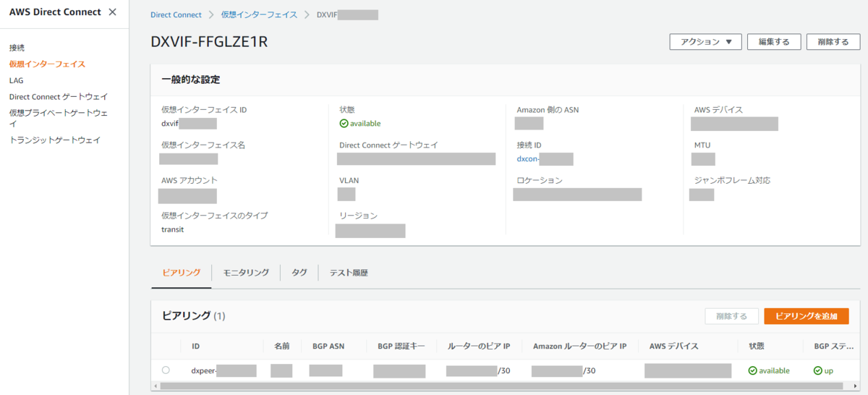868x395 pixels.
Task: Click the dxpeer ID cell
Action: (224, 370)
